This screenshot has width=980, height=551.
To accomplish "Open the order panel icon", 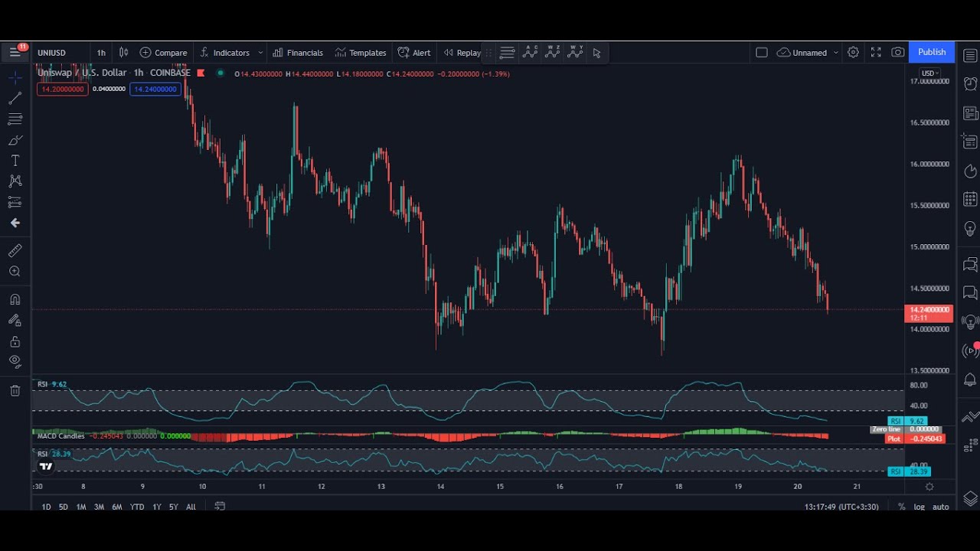I will pyautogui.click(x=970, y=416).
